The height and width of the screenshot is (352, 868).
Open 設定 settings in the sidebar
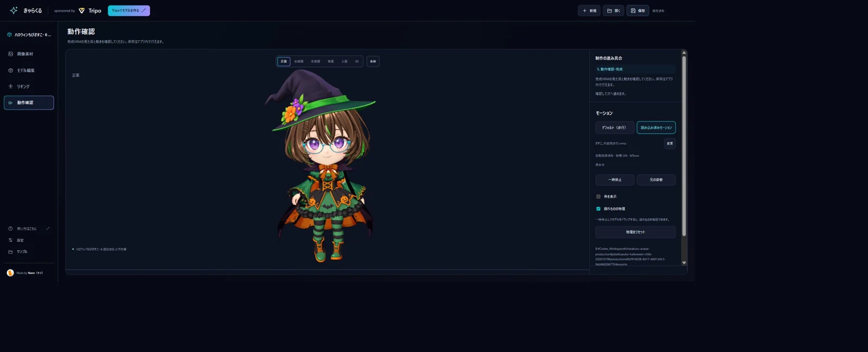(x=29, y=240)
